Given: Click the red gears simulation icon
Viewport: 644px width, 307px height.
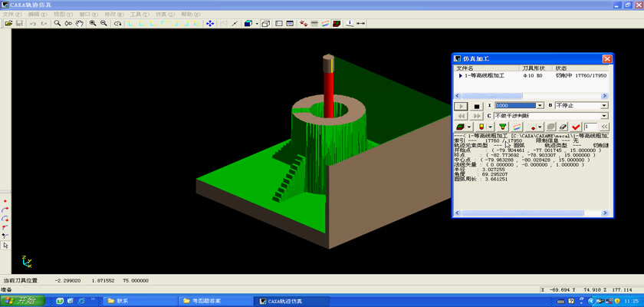Looking at the screenshot, I should point(304,24).
